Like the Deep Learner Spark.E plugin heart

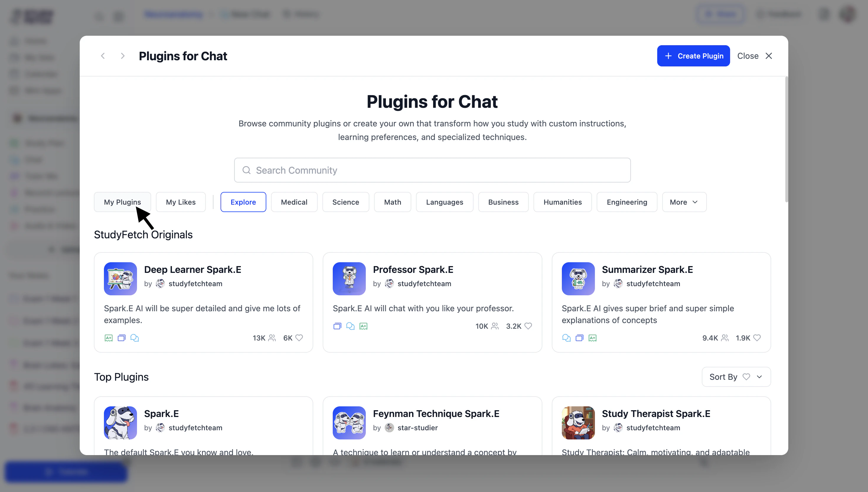pos(299,338)
